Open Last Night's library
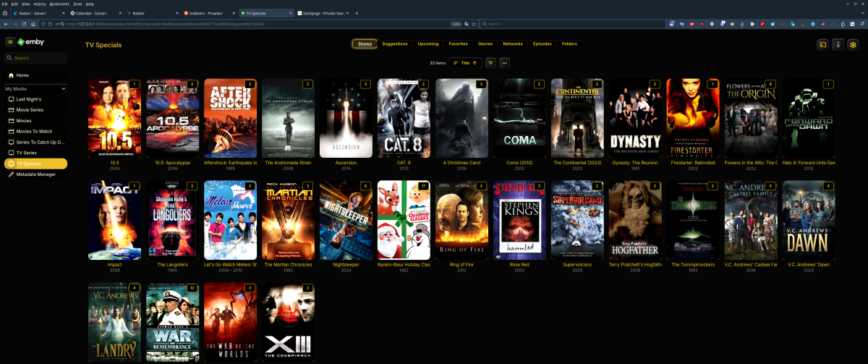Image resolution: width=868 pixels, height=364 pixels. pos(35,98)
